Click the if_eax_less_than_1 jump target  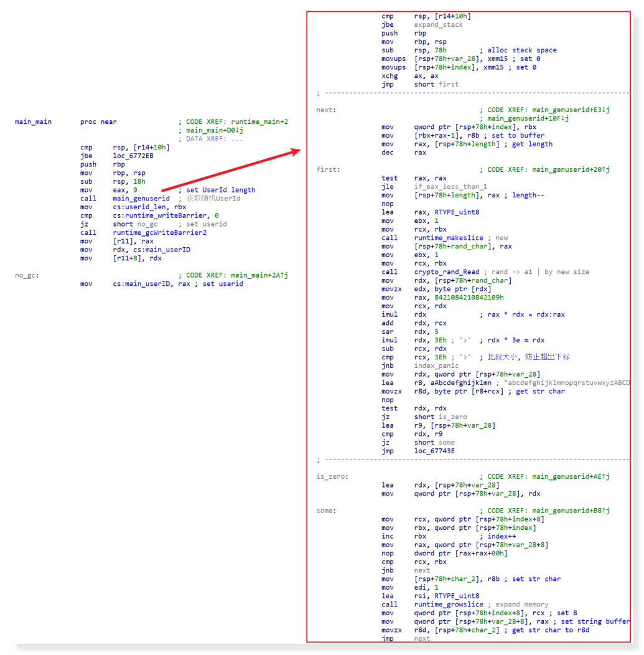pos(450,187)
